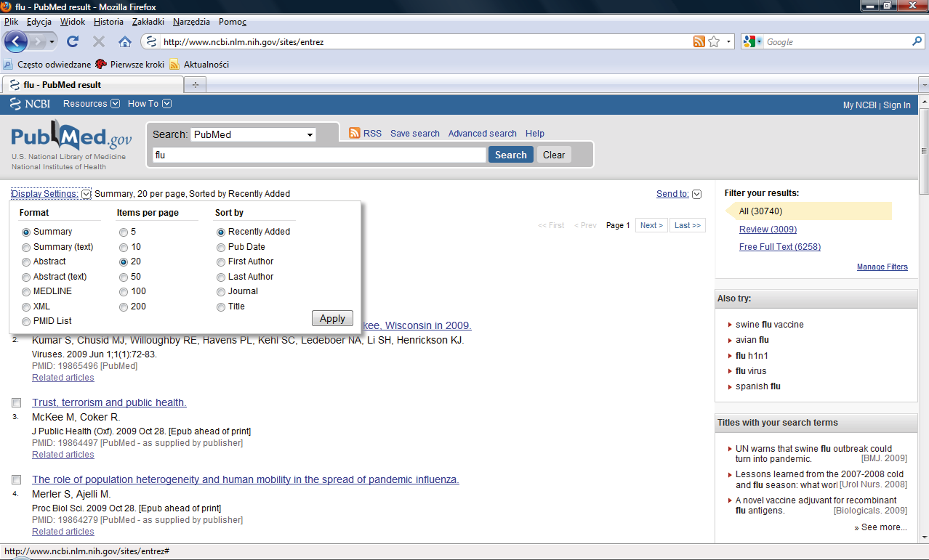Click the Firefox forward arrow button
Image resolution: width=929 pixels, height=560 pixels.
[x=38, y=42]
